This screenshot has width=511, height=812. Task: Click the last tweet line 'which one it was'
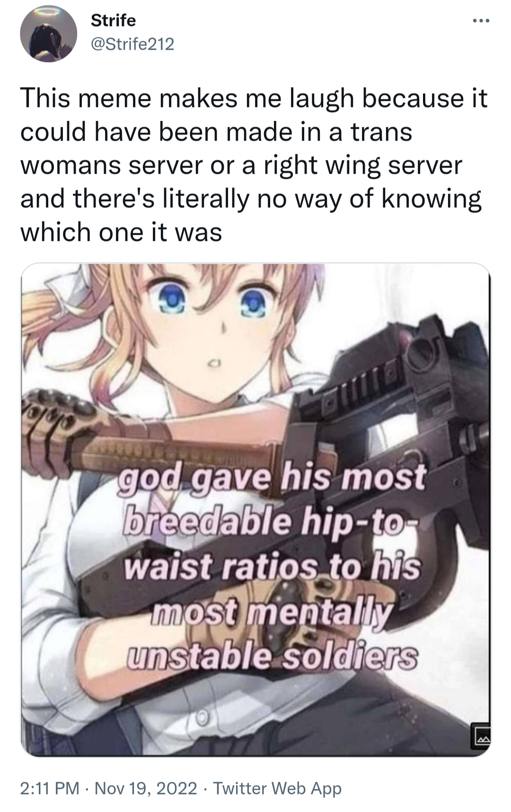(x=121, y=232)
